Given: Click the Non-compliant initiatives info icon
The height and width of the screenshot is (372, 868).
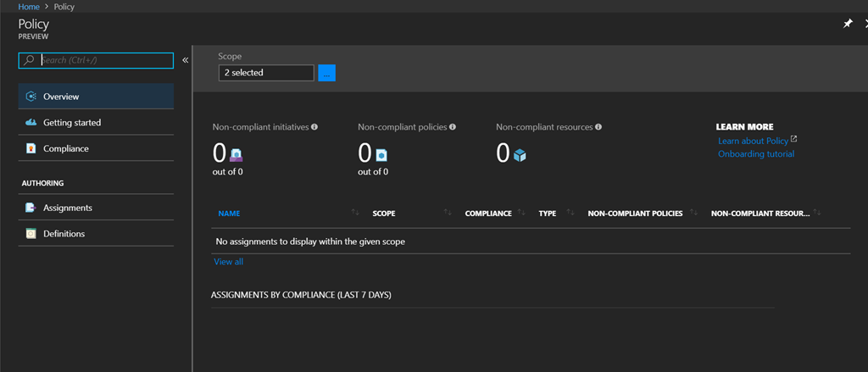Looking at the screenshot, I should click(x=314, y=127).
